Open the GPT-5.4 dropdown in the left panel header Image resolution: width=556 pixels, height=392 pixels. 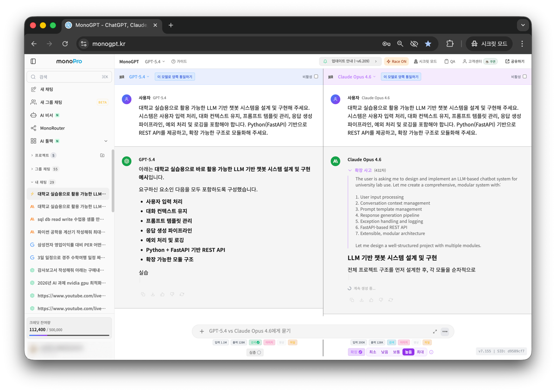pyautogui.click(x=139, y=77)
